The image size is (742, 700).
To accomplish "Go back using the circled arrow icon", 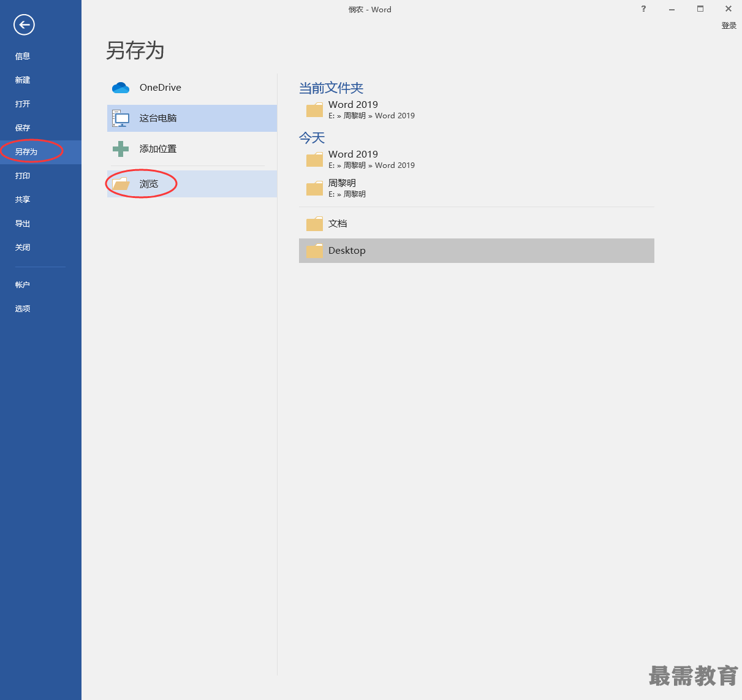I will pos(24,25).
